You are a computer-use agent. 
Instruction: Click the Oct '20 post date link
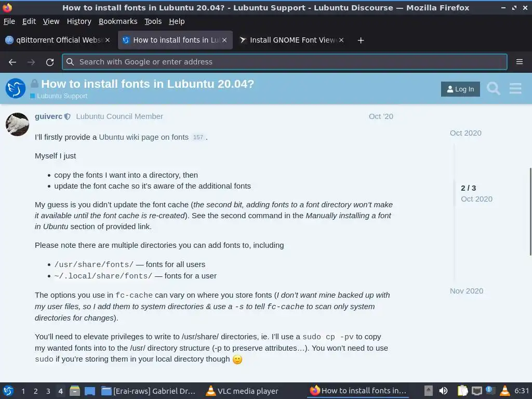pyautogui.click(x=381, y=116)
